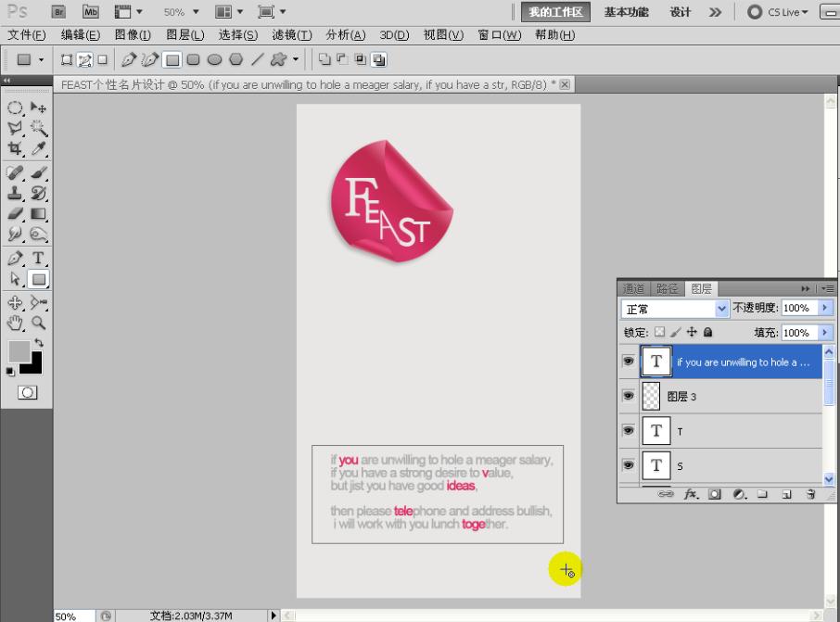
Task: Select the Eraser tool
Action: pyautogui.click(x=13, y=214)
